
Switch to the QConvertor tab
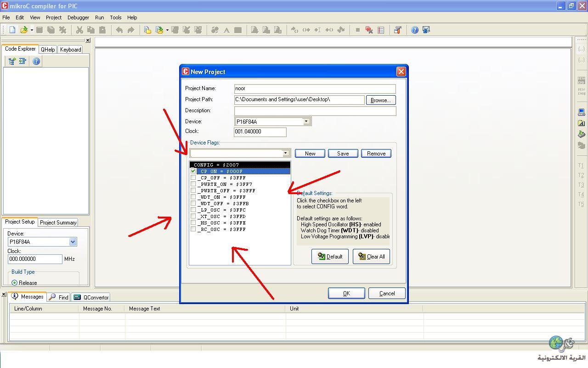click(91, 297)
